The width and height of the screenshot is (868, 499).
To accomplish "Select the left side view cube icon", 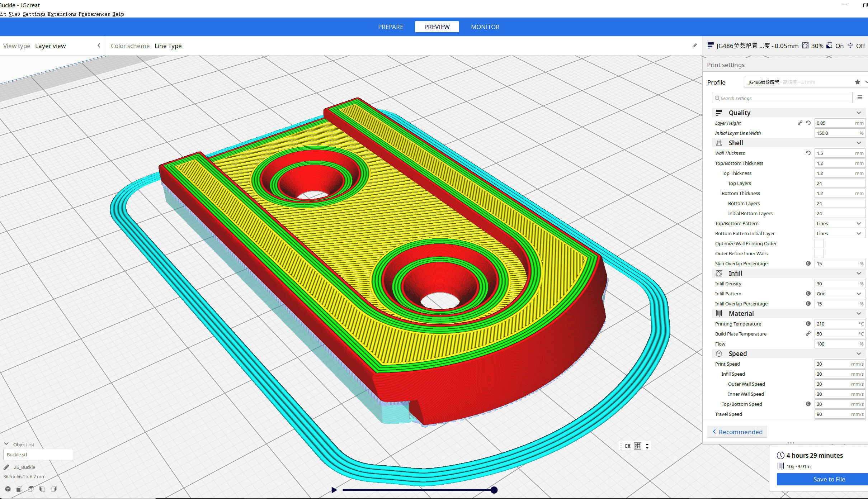I will (42, 489).
